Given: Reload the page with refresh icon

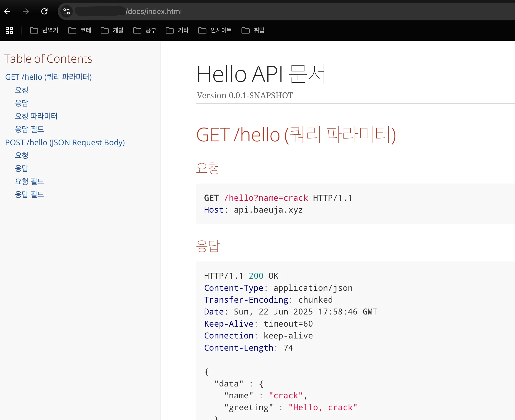Looking at the screenshot, I should click(x=44, y=11).
